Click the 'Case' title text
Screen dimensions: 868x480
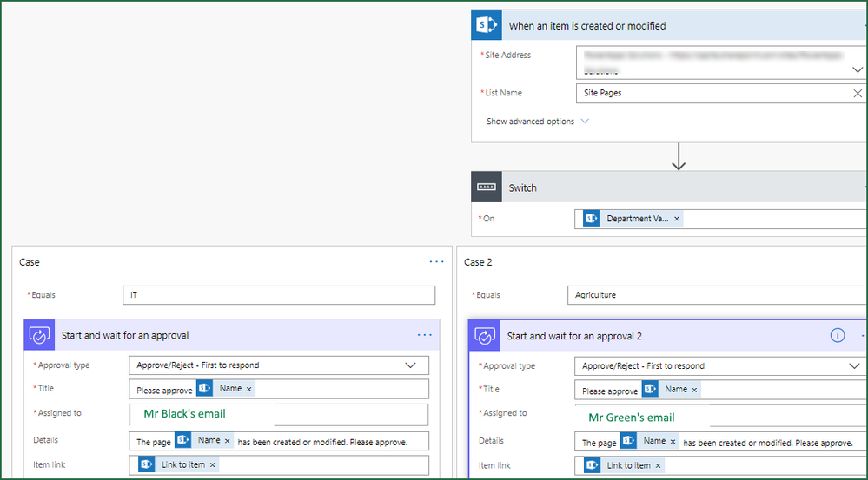(x=30, y=262)
